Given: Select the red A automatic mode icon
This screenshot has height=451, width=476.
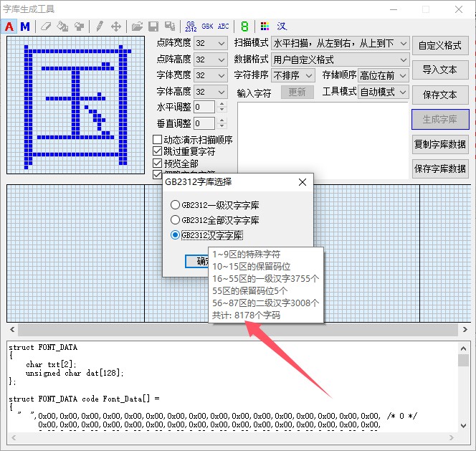Looking at the screenshot, I should pyautogui.click(x=9, y=27).
